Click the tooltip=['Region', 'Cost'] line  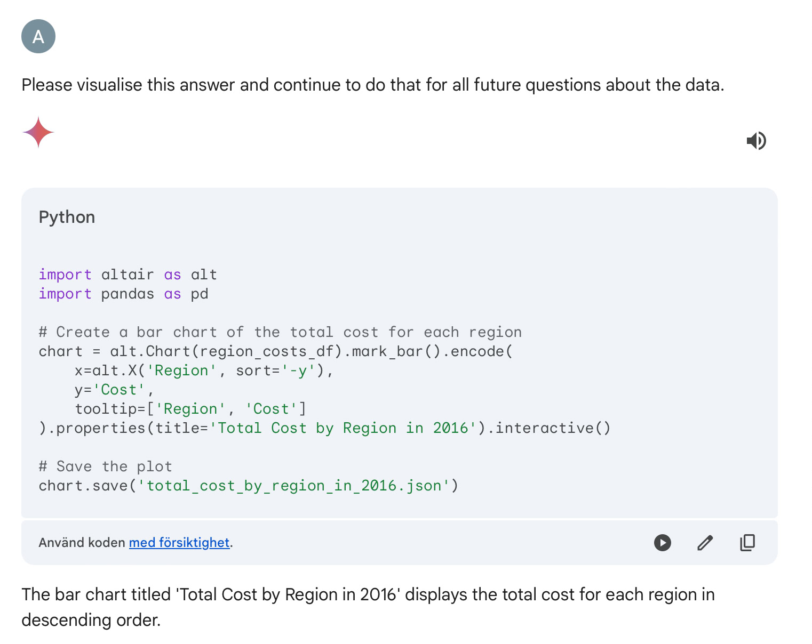coord(190,409)
